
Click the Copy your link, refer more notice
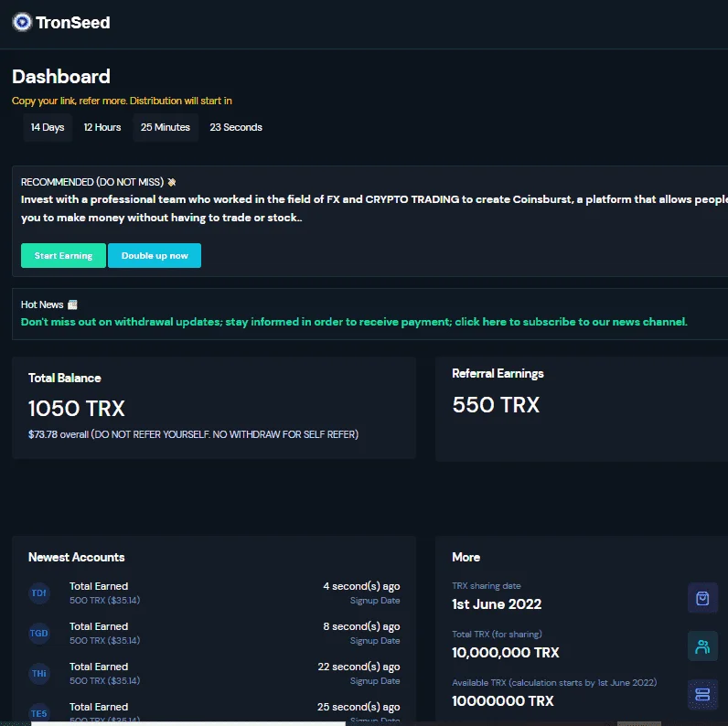[122, 101]
